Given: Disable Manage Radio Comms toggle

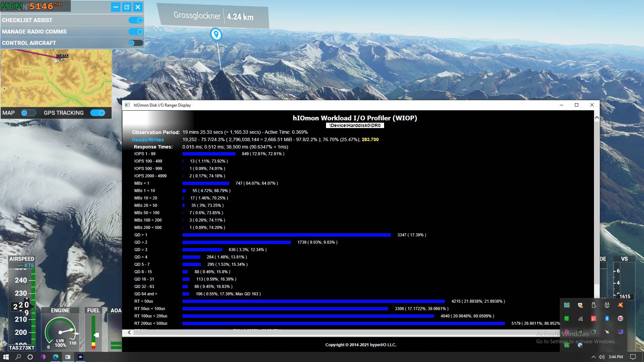Looking at the screenshot, I should (136, 32).
